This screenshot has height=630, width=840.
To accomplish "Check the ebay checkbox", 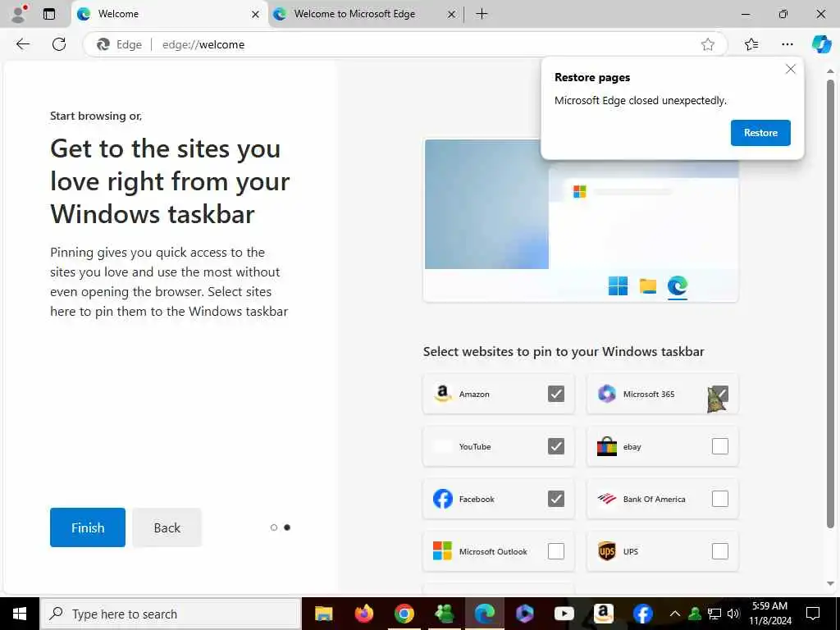I will (x=720, y=446).
